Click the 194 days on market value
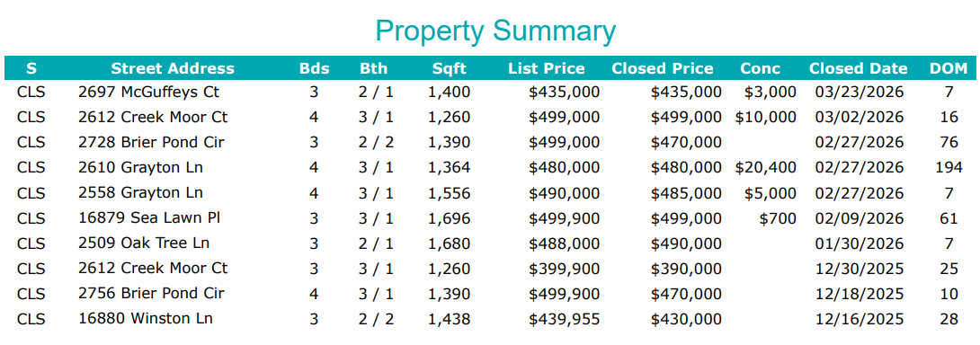 click(949, 167)
